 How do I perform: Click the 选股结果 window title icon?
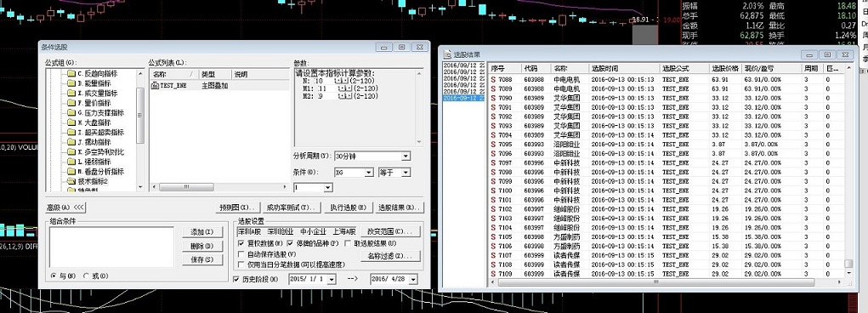[x=448, y=54]
